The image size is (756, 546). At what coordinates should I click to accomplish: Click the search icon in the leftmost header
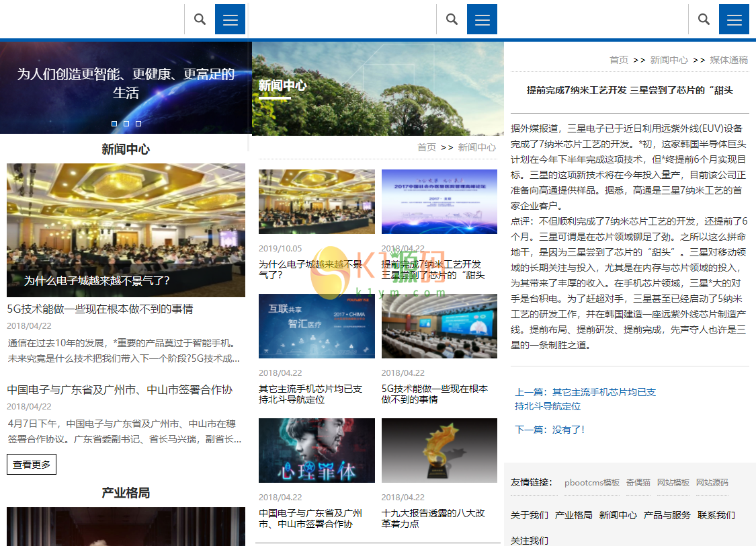click(200, 19)
